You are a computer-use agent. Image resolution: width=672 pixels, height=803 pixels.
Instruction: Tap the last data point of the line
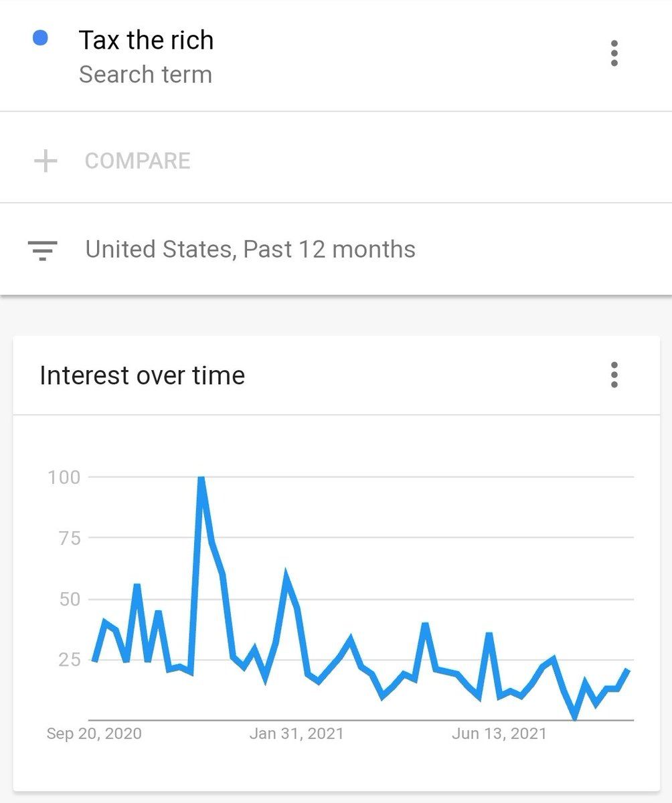pyautogui.click(x=628, y=670)
